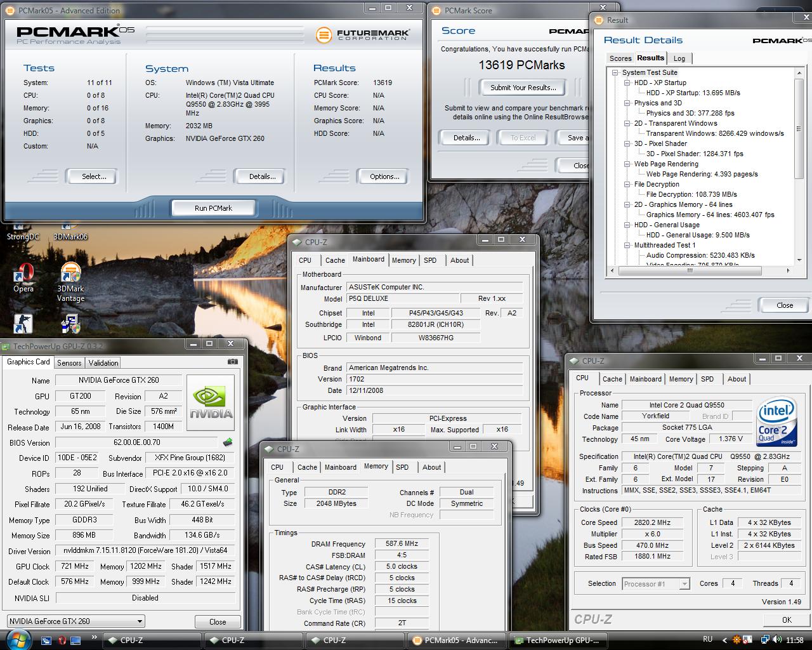Image resolution: width=812 pixels, height=650 pixels.
Task: Click the horizontal scrollbar in Result tree
Action: tap(690, 270)
